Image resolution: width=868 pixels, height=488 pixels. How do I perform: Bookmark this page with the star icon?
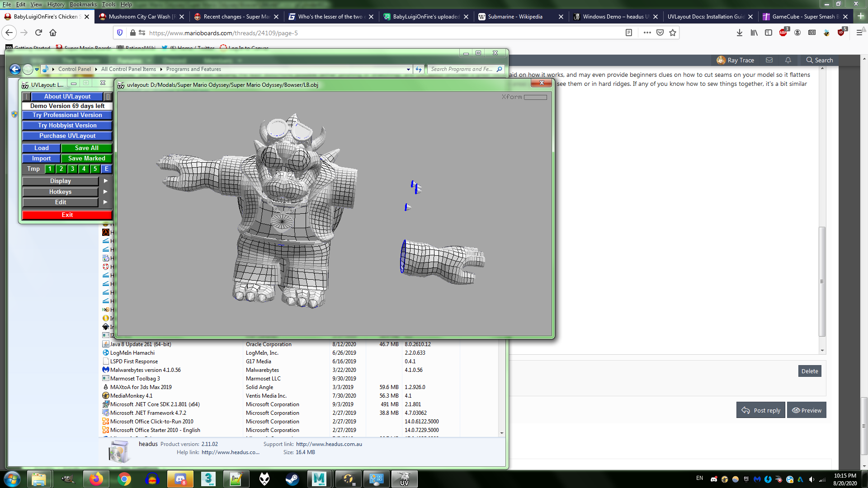point(673,33)
